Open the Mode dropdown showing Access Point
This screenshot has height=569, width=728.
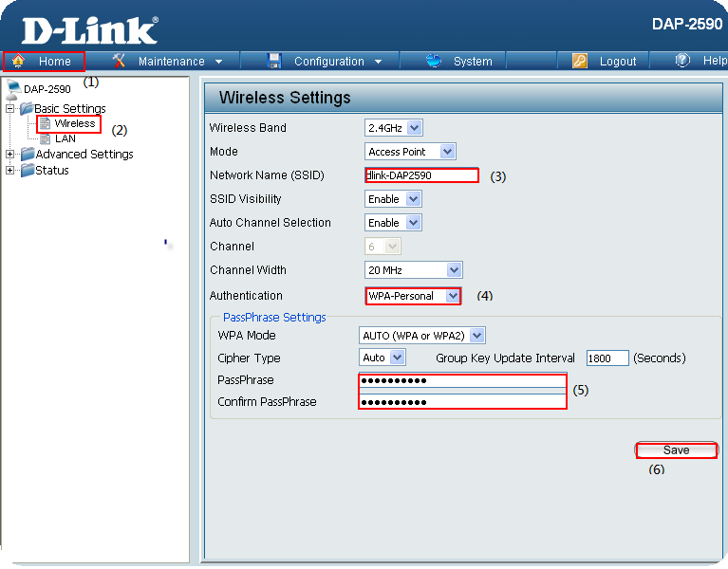point(410,152)
